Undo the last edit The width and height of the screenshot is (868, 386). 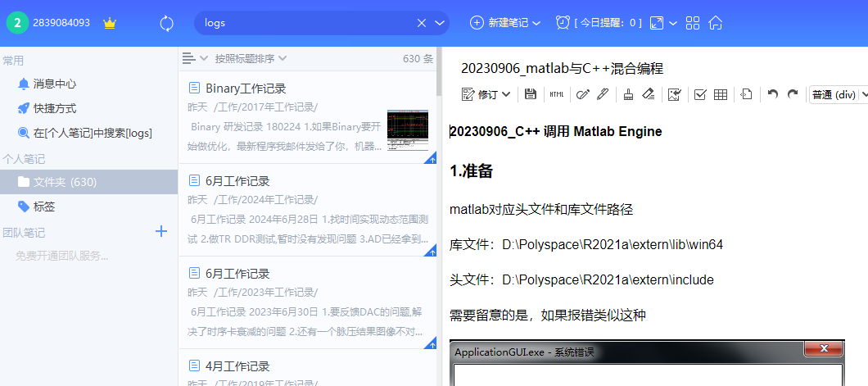pyautogui.click(x=773, y=94)
